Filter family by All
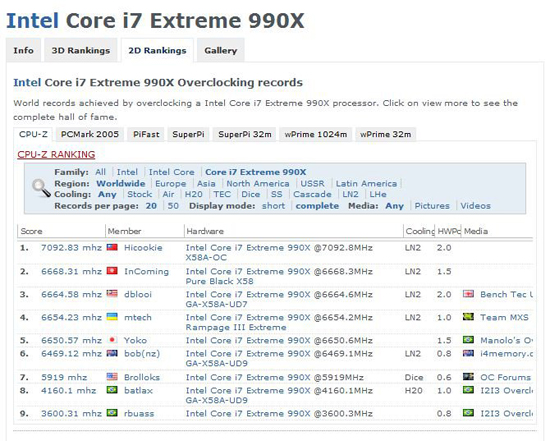 coord(100,172)
